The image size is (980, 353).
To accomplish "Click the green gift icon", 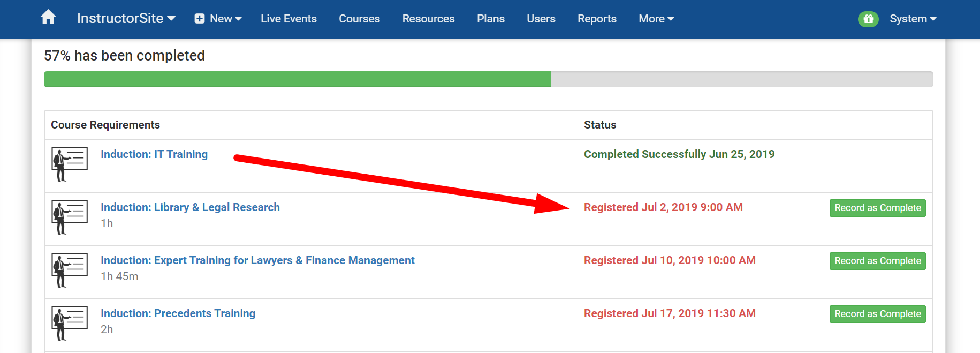I will 868,19.
